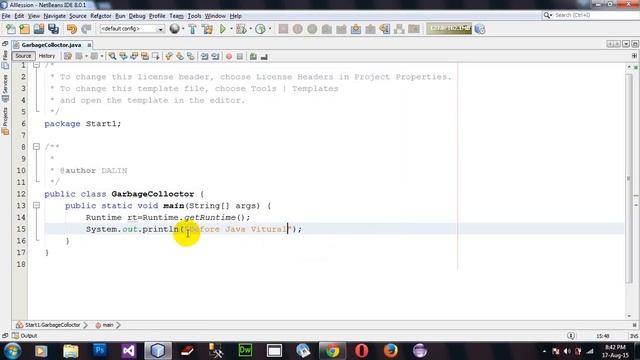Click the main method breadcrumb
The height and width of the screenshot is (360, 640).
[105, 325]
